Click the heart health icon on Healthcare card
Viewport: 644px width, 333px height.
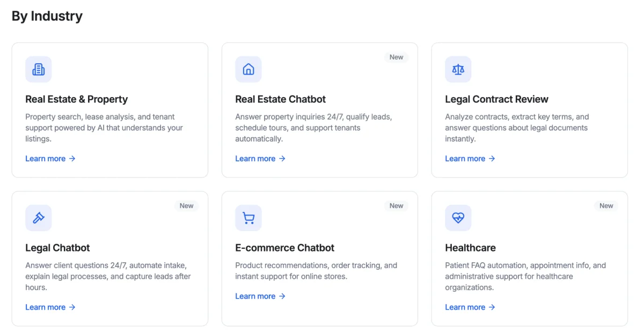[458, 218]
